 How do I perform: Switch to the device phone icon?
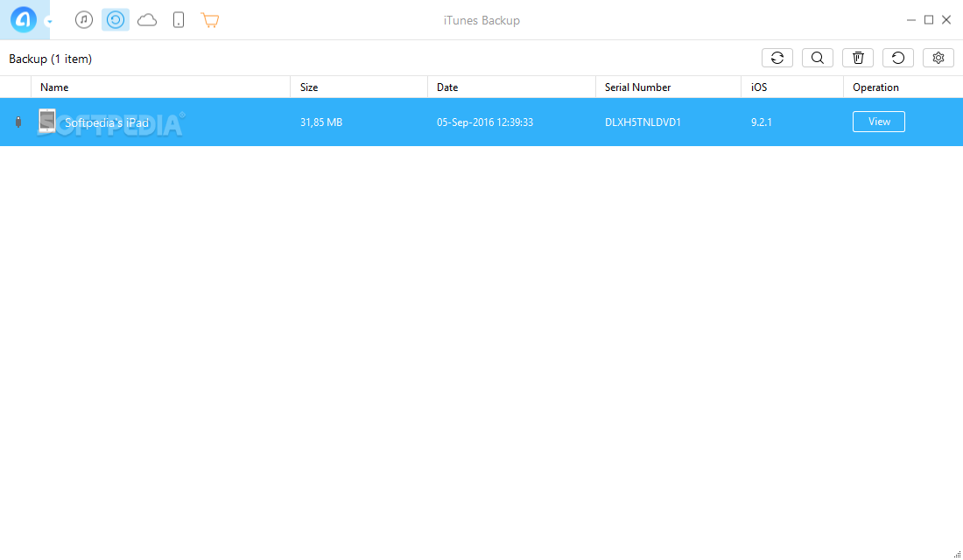pyautogui.click(x=179, y=19)
